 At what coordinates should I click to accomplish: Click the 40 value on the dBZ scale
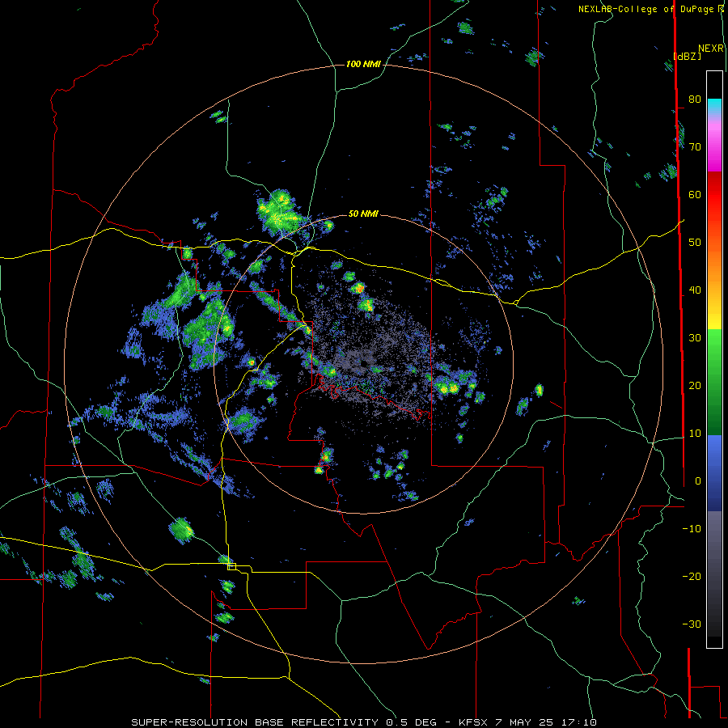695,290
